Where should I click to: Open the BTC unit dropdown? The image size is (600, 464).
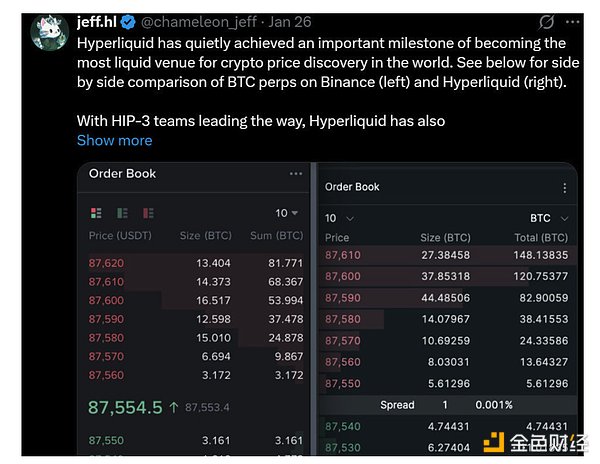point(549,218)
